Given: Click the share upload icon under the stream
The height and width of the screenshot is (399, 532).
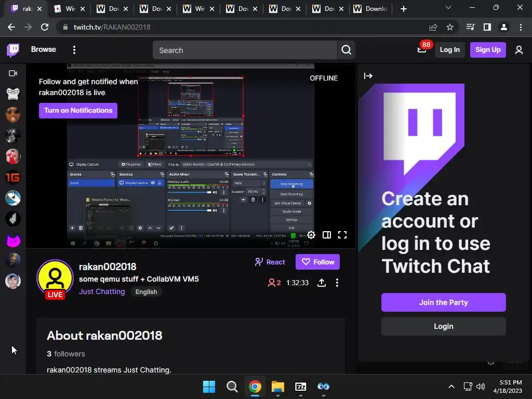Looking at the screenshot, I should coord(321,283).
